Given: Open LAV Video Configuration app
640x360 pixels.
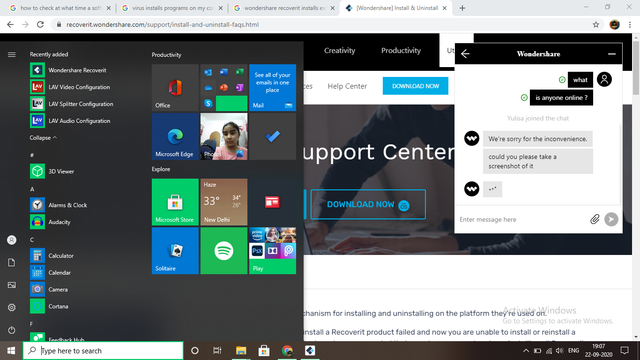Looking at the screenshot, I should pyautogui.click(x=70, y=87).
